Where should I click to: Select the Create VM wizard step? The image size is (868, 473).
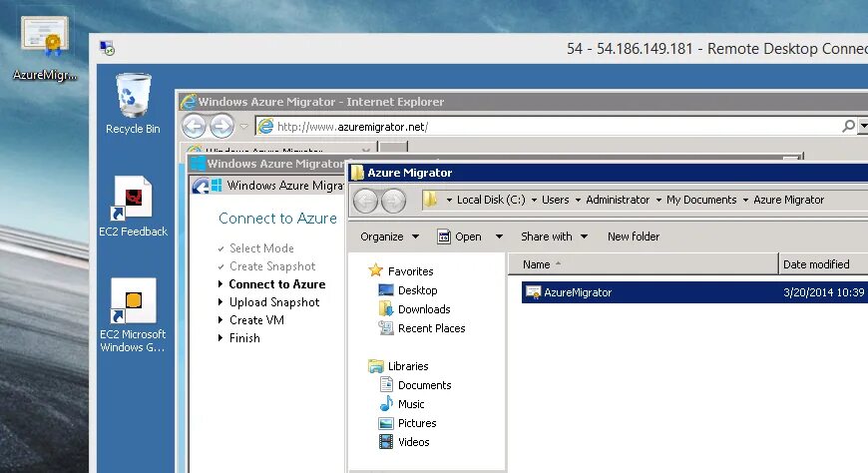coord(256,320)
